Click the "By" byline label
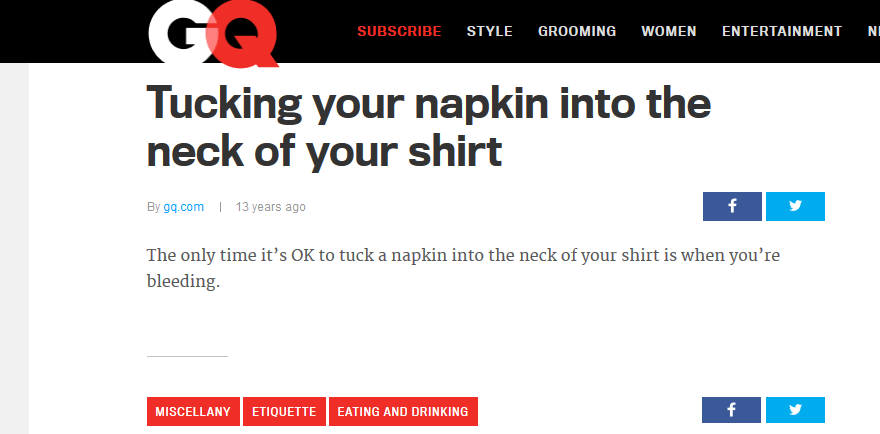The width and height of the screenshot is (880, 434). point(153,207)
